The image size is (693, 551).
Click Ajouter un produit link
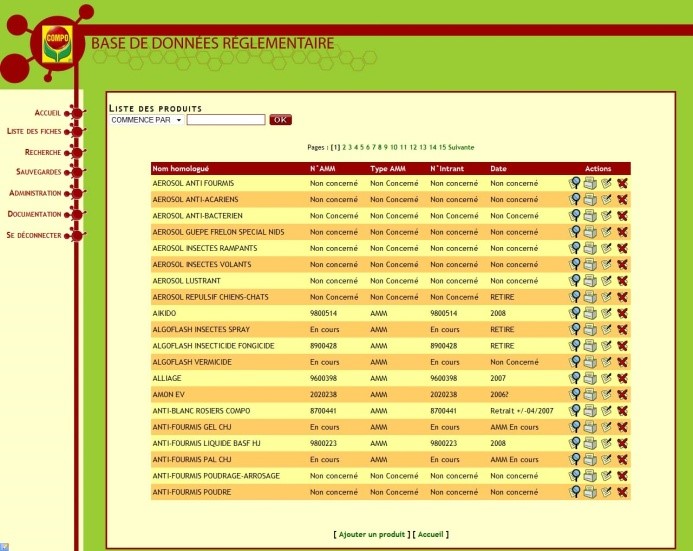[x=372, y=534]
